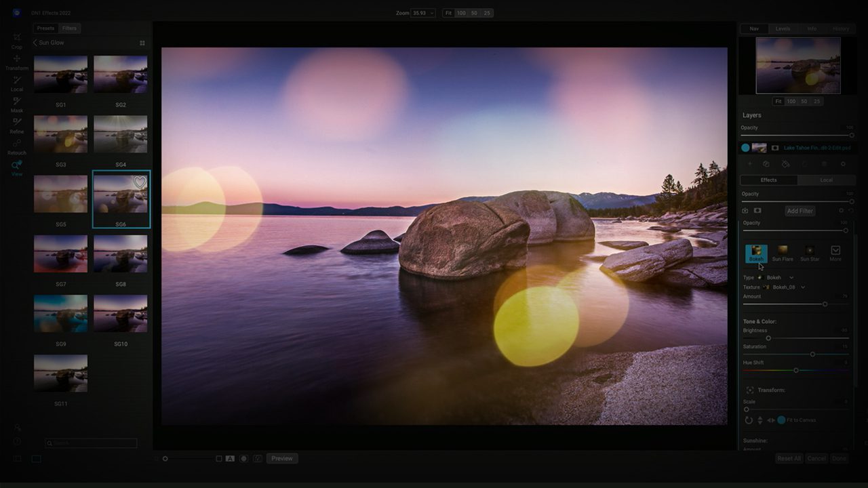Choose the Sun Flare style
The image size is (868, 488).
(783, 253)
